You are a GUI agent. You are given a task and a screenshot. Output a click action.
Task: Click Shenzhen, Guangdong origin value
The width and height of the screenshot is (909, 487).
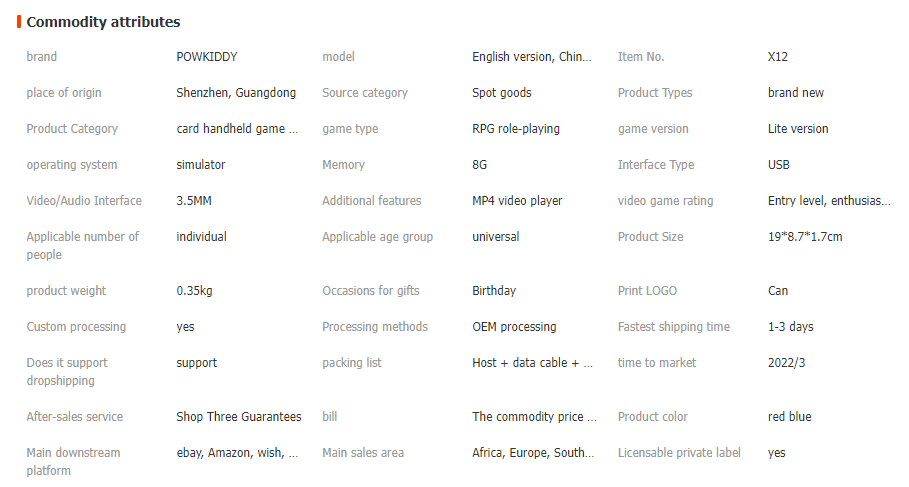click(x=236, y=93)
